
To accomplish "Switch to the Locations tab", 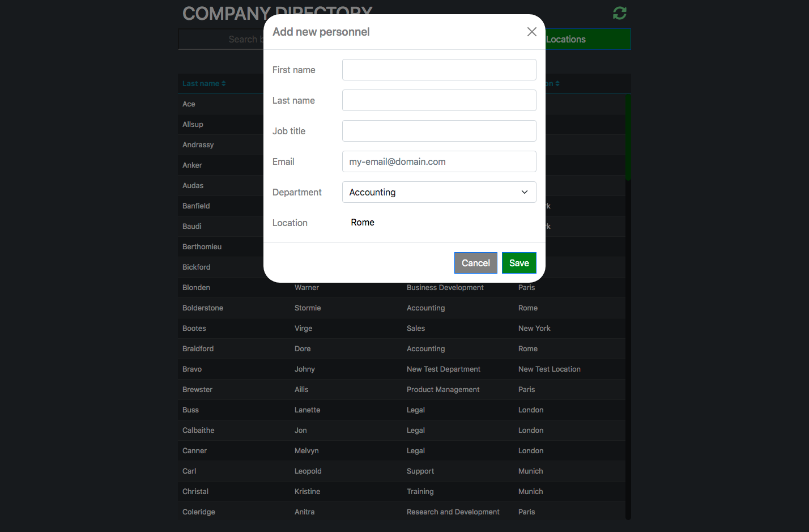I will tap(587, 39).
